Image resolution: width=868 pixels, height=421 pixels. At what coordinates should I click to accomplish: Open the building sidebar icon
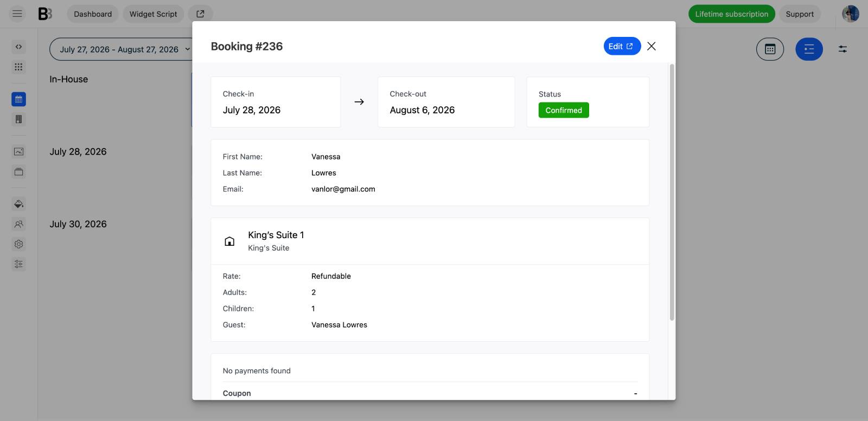point(18,119)
